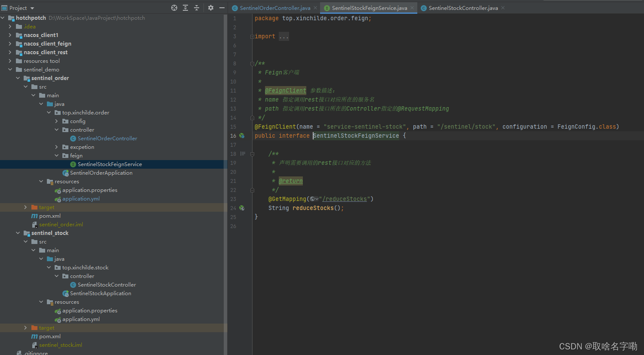Expand the target folder under sentinel_order

[25, 207]
